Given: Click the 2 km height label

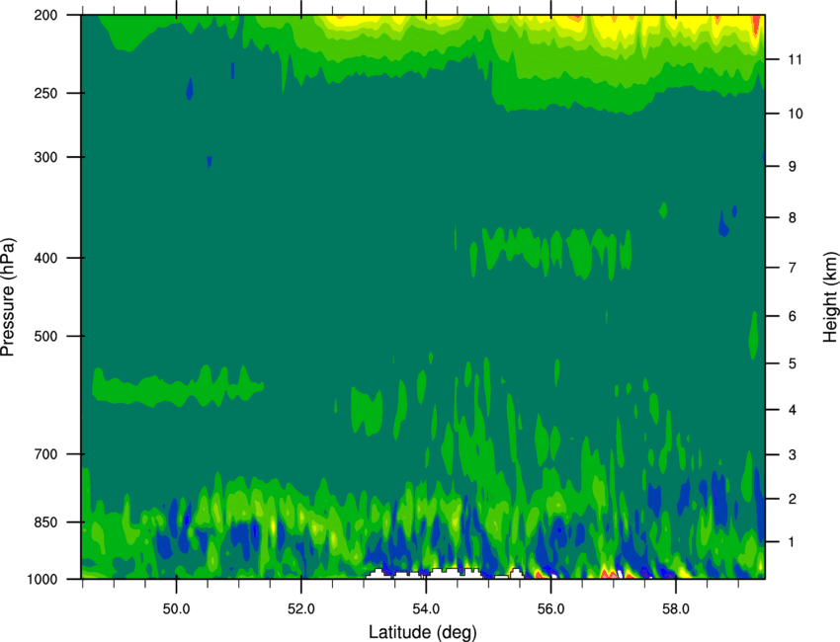Looking at the screenshot, I should tap(792, 499).
